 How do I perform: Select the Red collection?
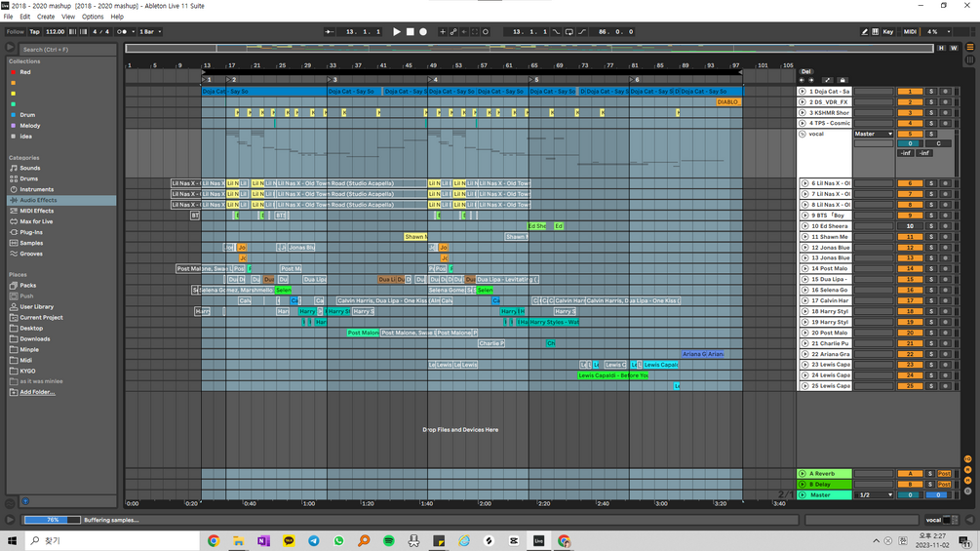[x=25, y=72]
